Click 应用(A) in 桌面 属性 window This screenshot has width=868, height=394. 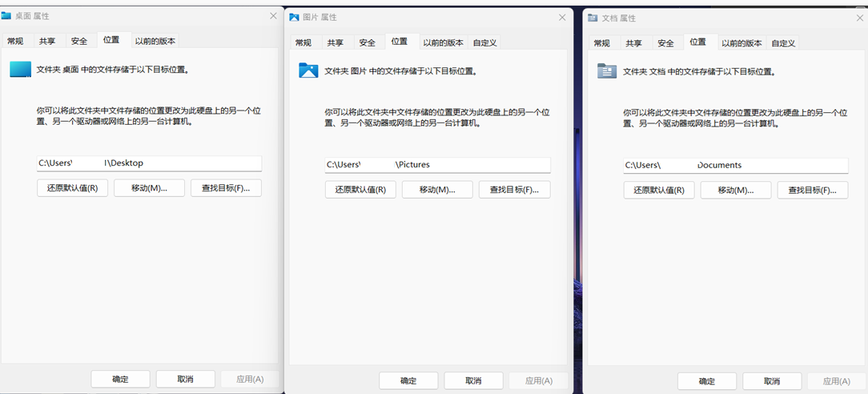pos(250,379)
